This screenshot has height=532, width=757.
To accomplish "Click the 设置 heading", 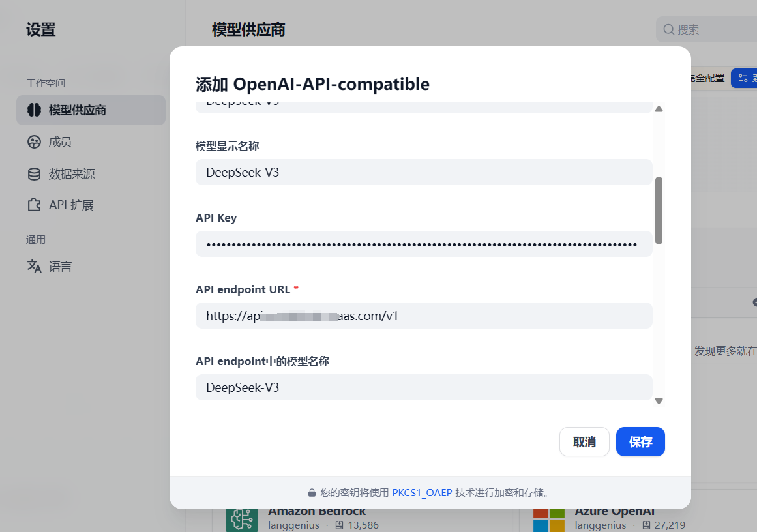I will pos(41,29).
